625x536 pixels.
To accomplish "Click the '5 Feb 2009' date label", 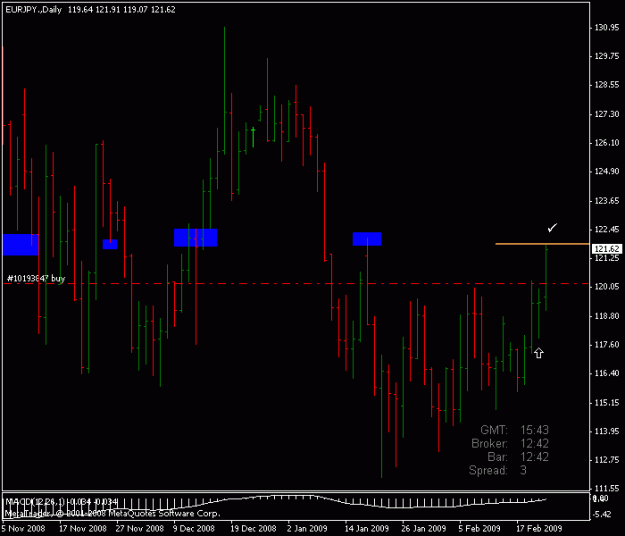I will [x=479, y=529].
